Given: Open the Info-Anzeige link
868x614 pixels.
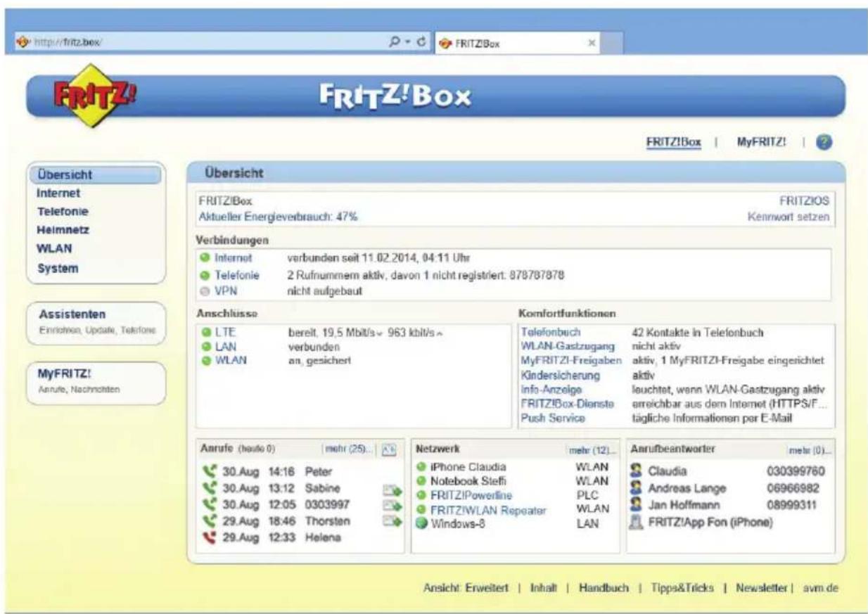Looking at the screenshot, I should coord(551,389).
